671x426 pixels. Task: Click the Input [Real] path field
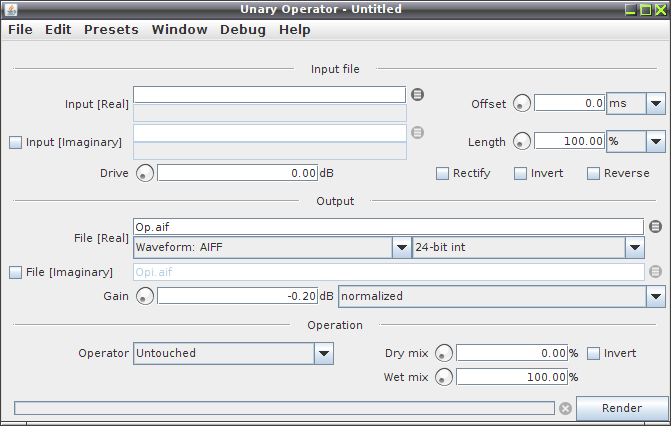pos(270,95)
